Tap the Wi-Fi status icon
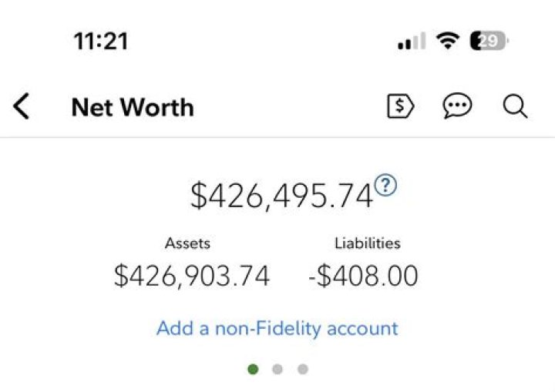Screen dimensions: 555x392 point(447,42)
